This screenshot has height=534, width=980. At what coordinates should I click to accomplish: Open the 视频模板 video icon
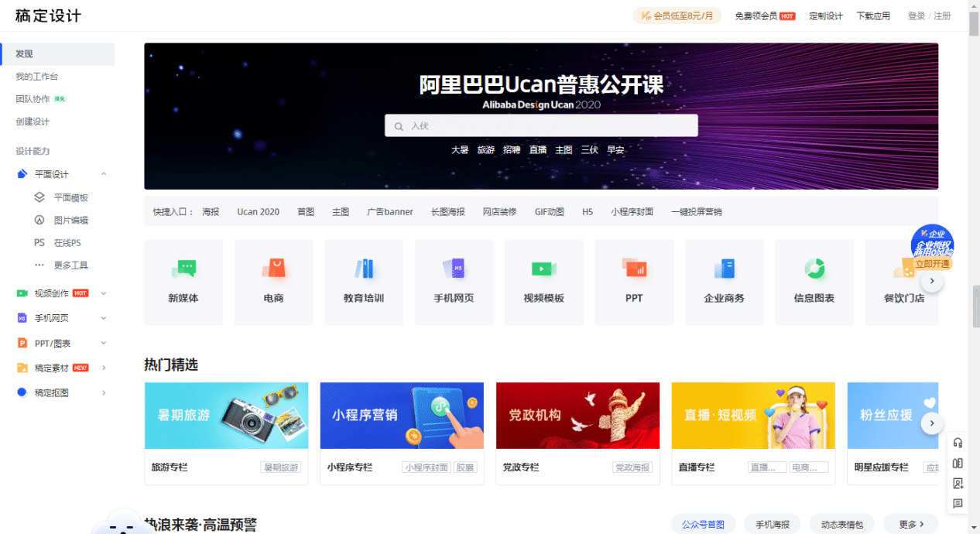[x=543, y=269]
